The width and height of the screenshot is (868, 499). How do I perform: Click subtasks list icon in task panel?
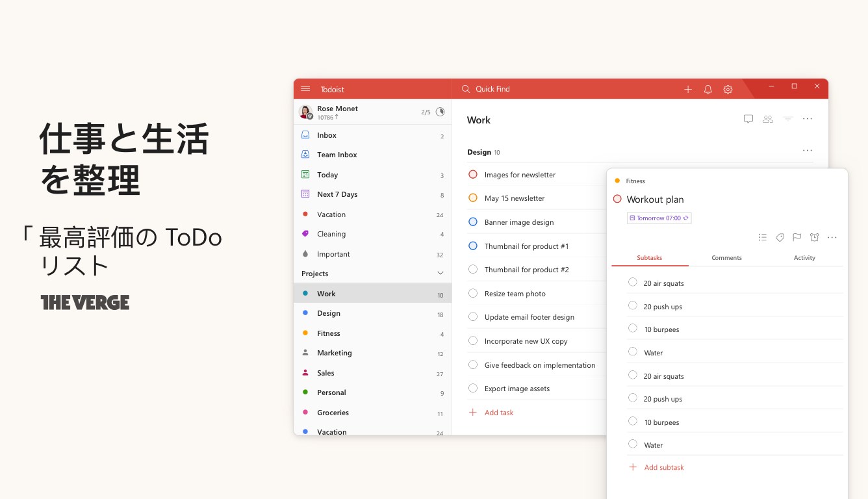pyautogui.click(x=763, y=237)
